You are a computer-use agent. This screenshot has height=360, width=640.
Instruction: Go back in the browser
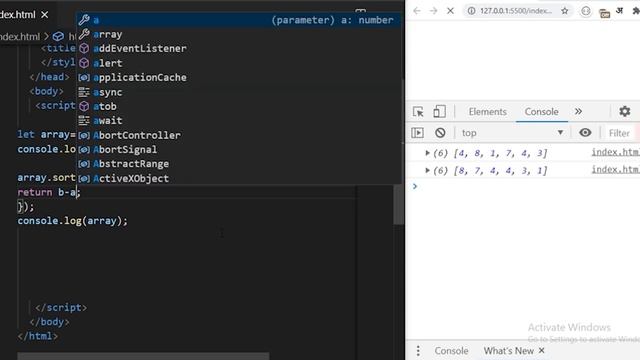point(416,11)
